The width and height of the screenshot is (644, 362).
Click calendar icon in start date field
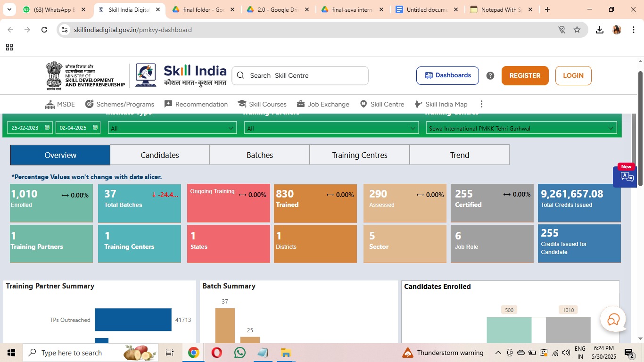[x=47, y=128]
